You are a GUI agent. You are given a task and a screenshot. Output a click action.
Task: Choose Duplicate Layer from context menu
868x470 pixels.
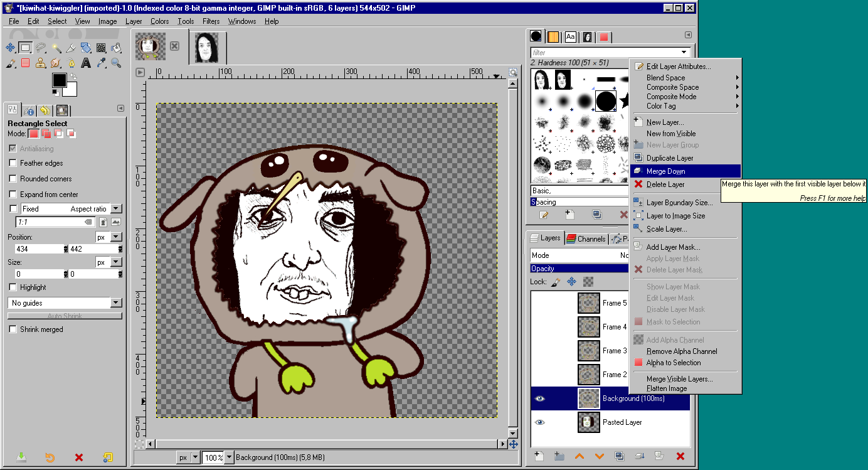pyautogui.click(x=685, y=158)
